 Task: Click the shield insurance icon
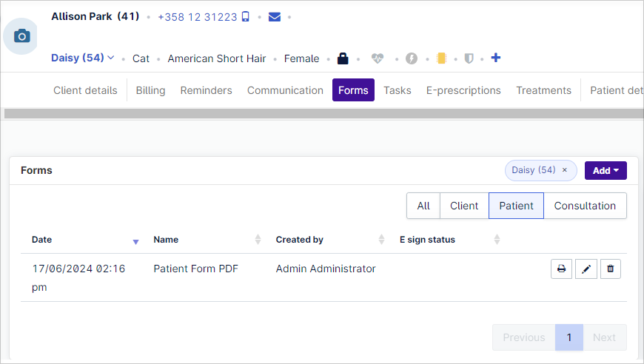[x=469, y=58]
